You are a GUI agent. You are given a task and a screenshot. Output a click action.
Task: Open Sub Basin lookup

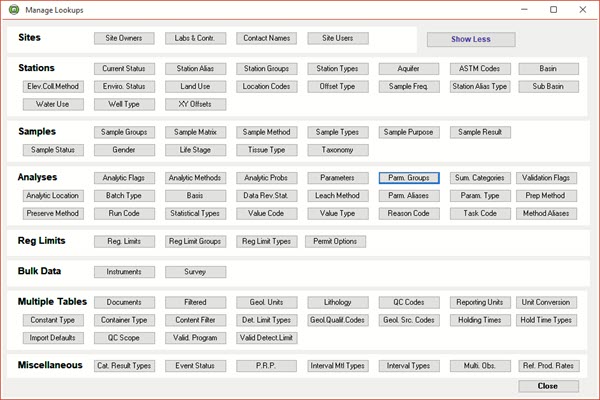[548, 87]
